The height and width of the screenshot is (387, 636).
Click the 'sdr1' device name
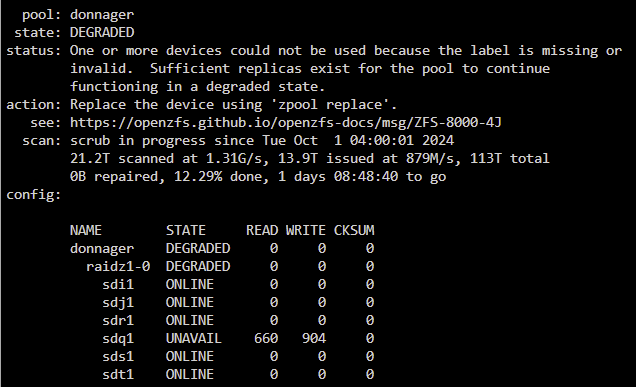tap(118, 320)
